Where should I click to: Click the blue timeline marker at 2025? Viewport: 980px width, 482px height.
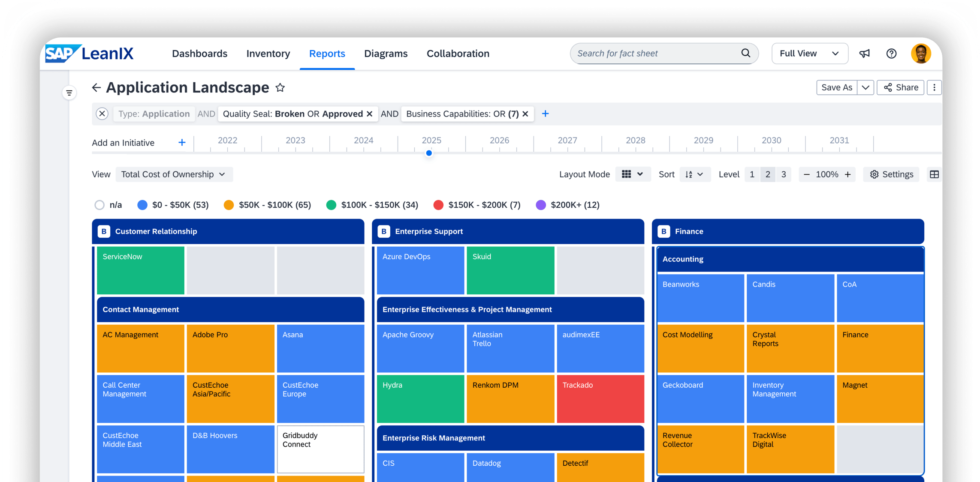pos(429,153)
